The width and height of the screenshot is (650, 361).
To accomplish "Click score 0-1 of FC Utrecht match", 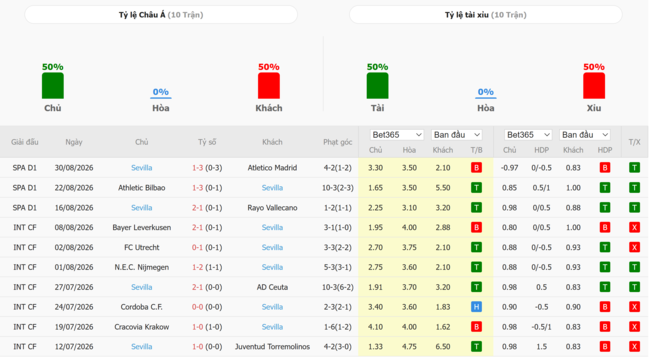I will (197, 247).
